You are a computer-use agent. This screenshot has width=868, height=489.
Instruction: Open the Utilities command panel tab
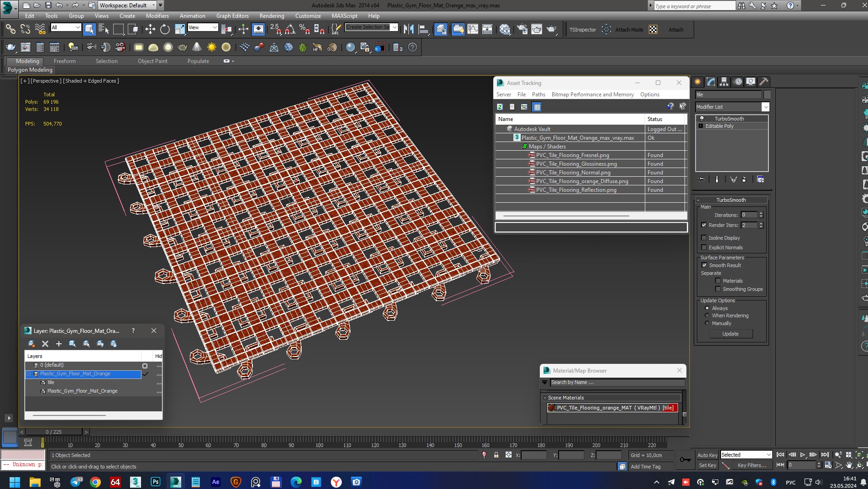coord(763,82)
